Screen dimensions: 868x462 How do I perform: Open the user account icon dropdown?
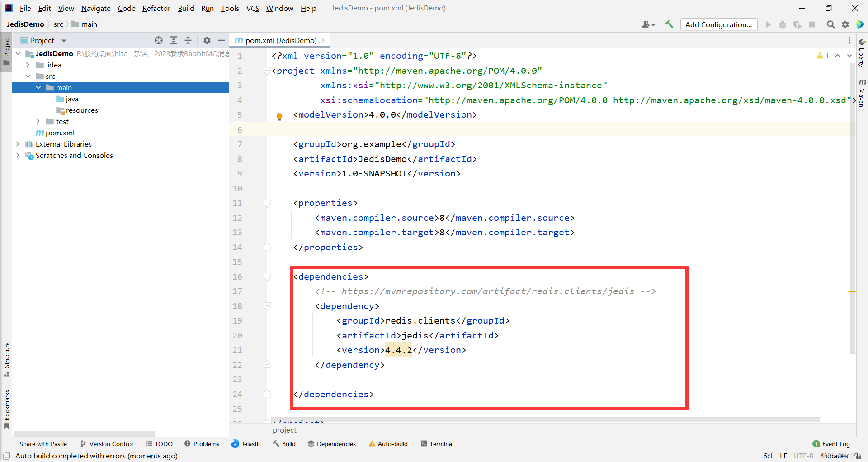pos(648,24)
